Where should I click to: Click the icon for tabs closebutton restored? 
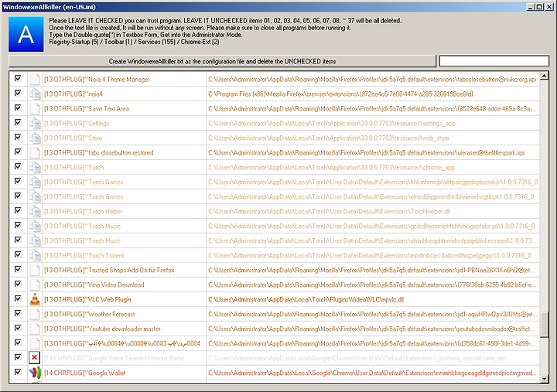click(x=35, y=152)
